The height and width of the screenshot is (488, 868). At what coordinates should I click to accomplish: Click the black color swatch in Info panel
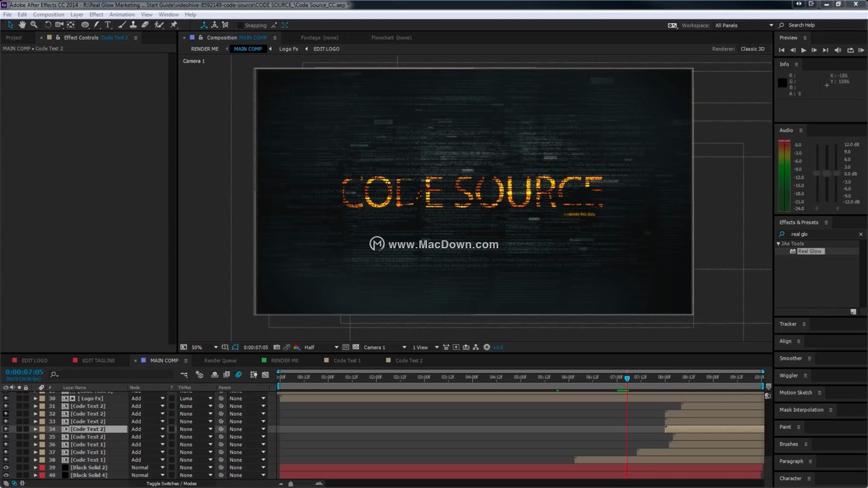tap(782, 83)
